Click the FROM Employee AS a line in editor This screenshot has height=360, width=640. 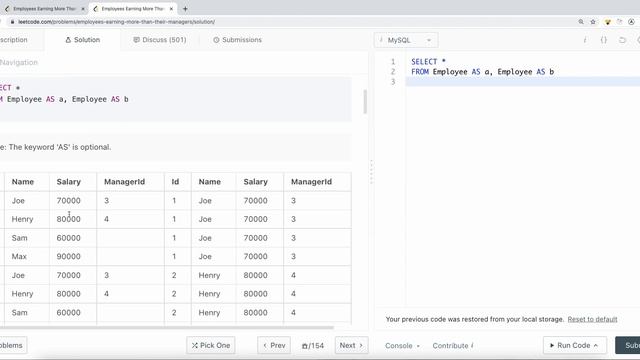click(482, 72)
